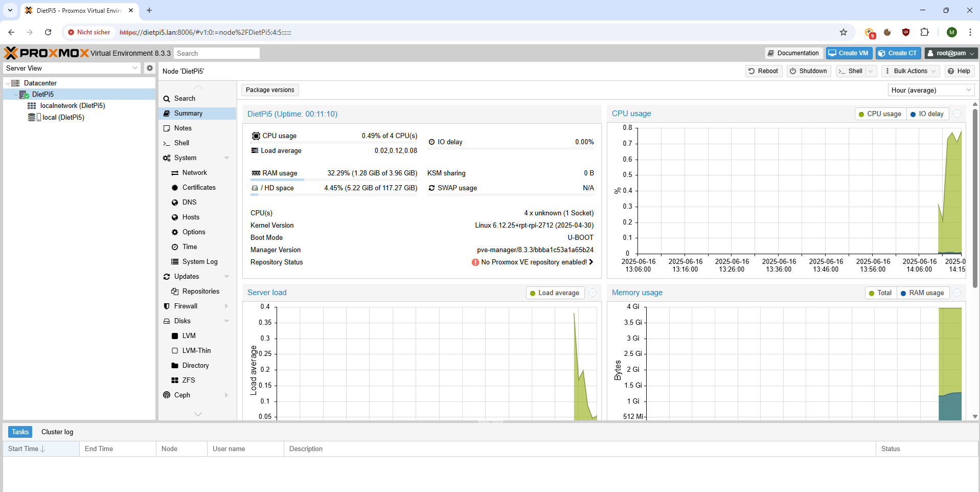This screenshot has height=492, width=980.
Task: Collapse the Memory usage chart panel
Action: [x=957, y=293]
